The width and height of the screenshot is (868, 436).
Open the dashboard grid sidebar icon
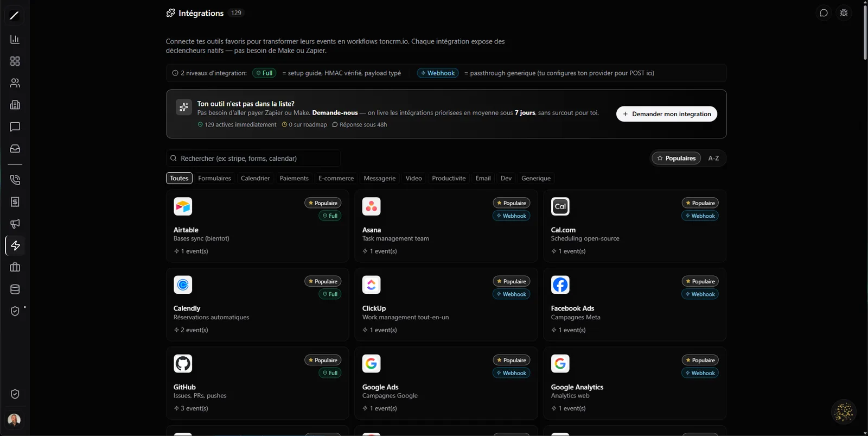click(15, 61)
